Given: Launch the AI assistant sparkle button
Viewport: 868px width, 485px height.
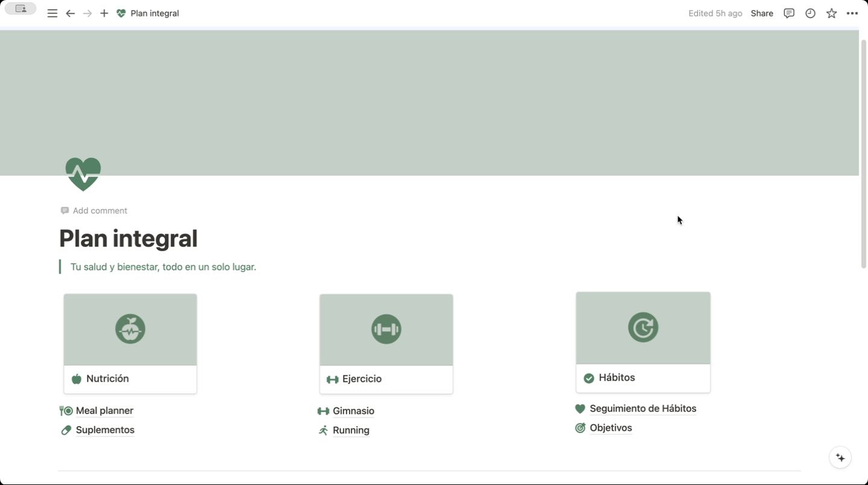Looking at the screenshot, I should pyautogui.click(x=840, y=458).
